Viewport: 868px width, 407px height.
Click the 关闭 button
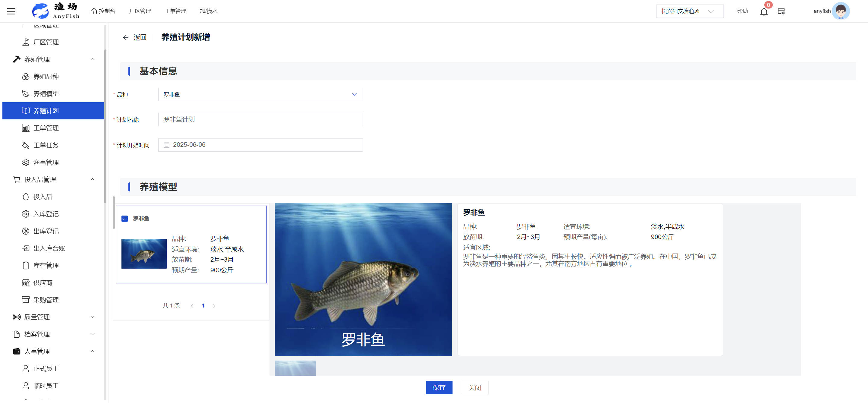pos(474,387)
